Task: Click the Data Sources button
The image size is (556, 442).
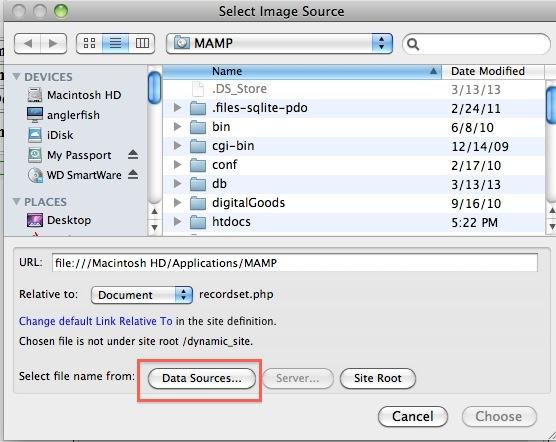Action: click(202, 378)
